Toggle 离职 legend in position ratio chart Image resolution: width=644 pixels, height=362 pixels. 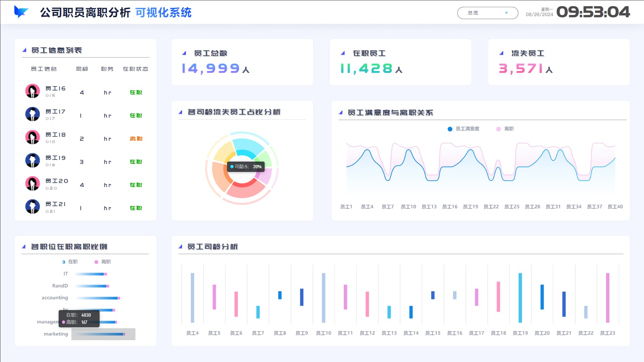(103, 262)
